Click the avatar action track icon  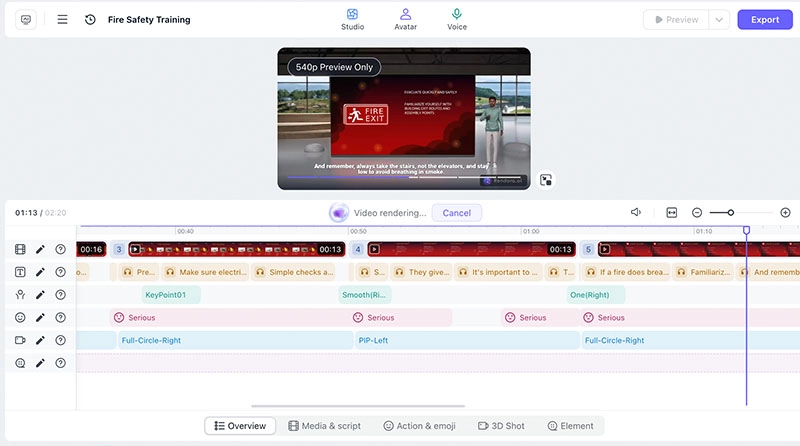(20, 294)
